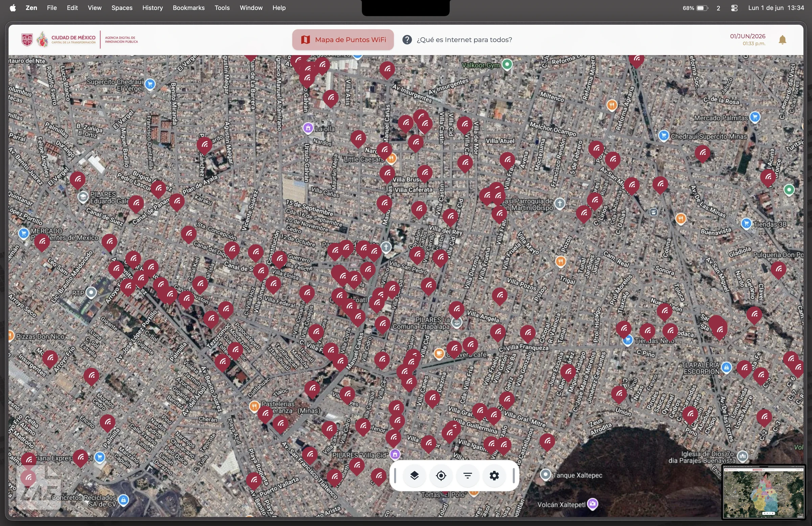The height and width of the screenshot is (526, 812).
Task: Click the Iglesia de Dios 7o. dia pin
Action: coord(742,456)
